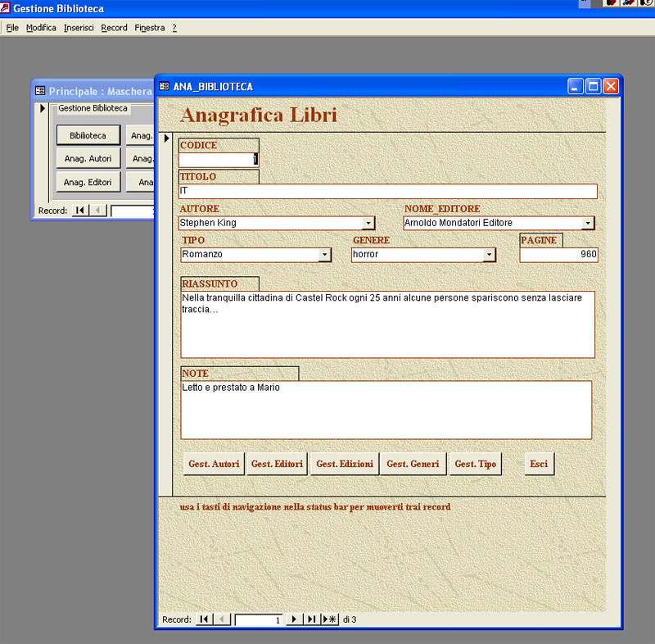Click the Gest. Editori button
655x644 pixels.
277,464
